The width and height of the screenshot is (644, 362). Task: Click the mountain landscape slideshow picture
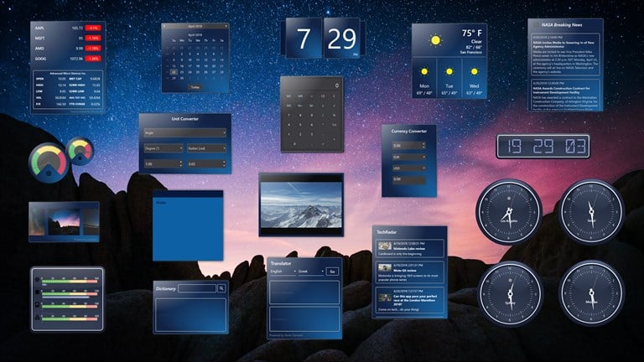pyautogui.click(x=300, y=204)
